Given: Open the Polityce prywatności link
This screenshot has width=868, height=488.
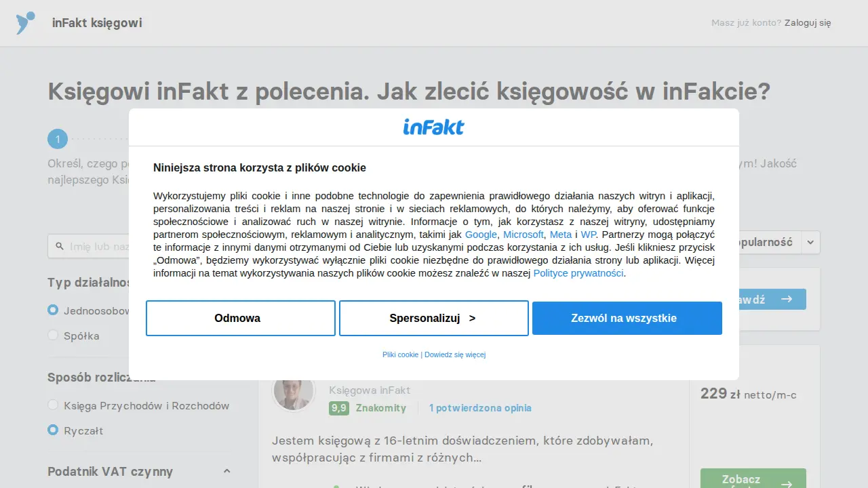Looking at the screenshot, I should 578,273.
